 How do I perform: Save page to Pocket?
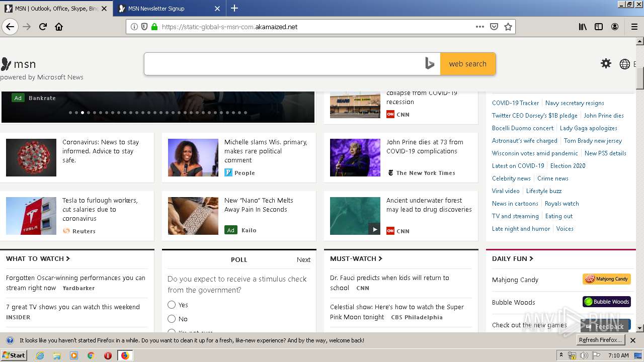494,27
